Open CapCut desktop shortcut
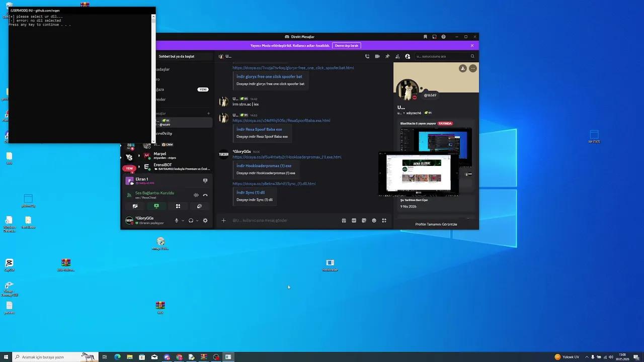The height and width of the screenshot is (362, 644). [x=9, y=265]
